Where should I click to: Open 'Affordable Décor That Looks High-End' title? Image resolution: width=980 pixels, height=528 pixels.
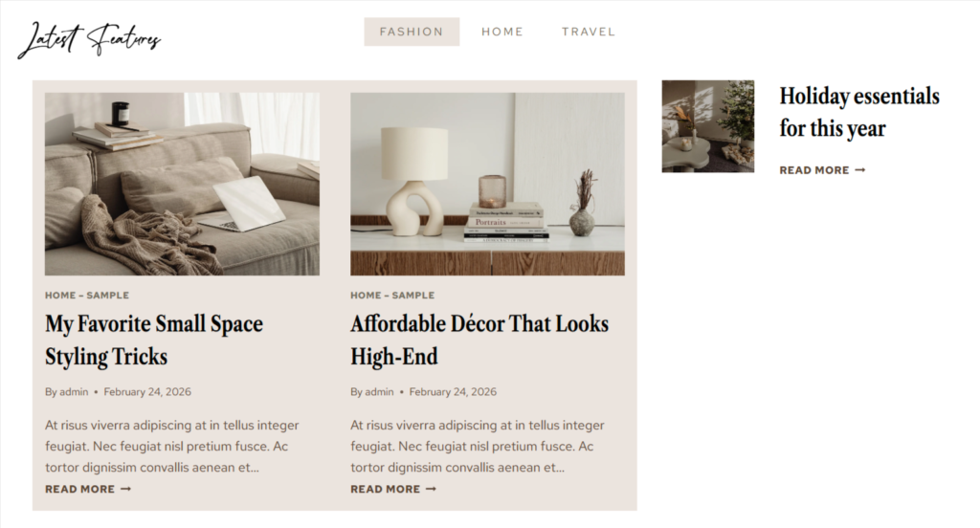click(x=479, y=340)
